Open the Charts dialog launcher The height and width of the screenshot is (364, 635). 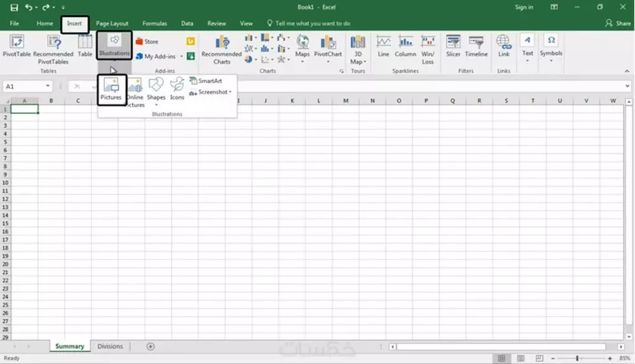coord(342,71)
